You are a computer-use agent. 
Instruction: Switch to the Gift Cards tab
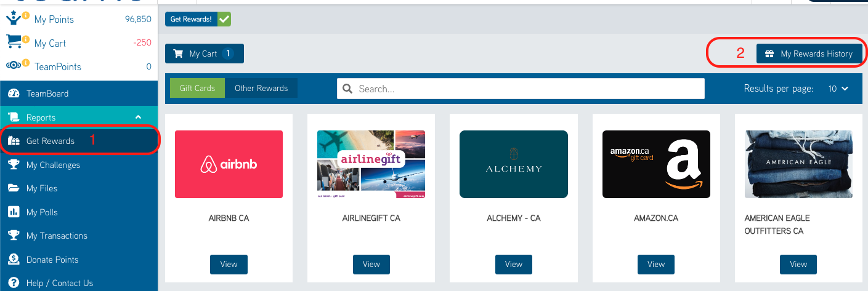[x=197, y=88]
